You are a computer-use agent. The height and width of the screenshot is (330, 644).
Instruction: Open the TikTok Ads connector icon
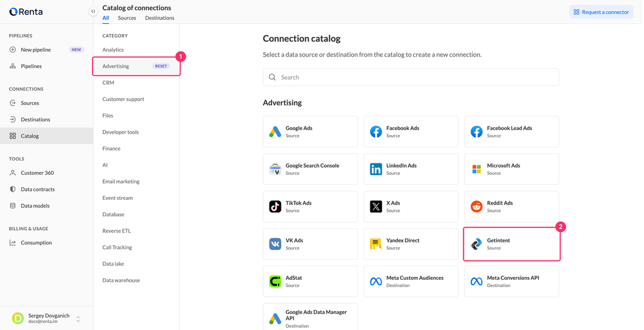tap(275, 206)
